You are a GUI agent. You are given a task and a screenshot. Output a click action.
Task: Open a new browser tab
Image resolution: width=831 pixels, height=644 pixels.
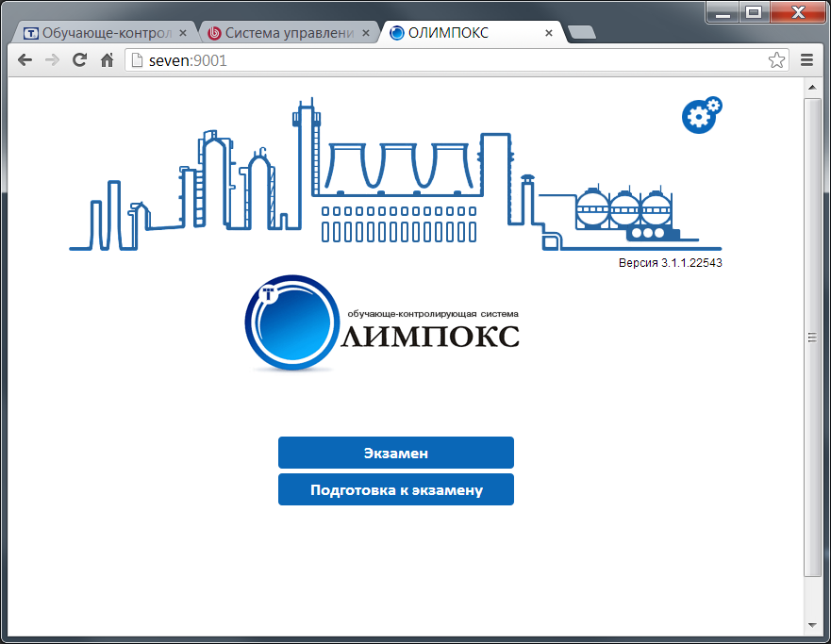click(x=582, y=33)
